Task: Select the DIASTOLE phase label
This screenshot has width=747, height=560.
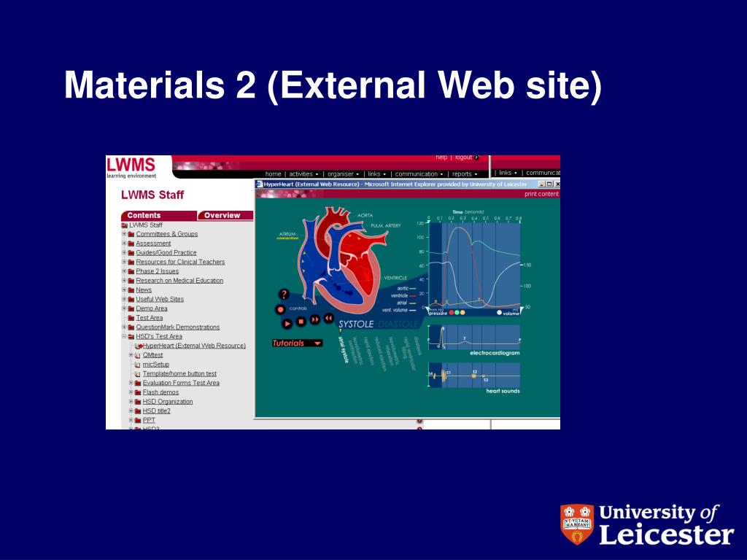Action: tap(398, 324)
